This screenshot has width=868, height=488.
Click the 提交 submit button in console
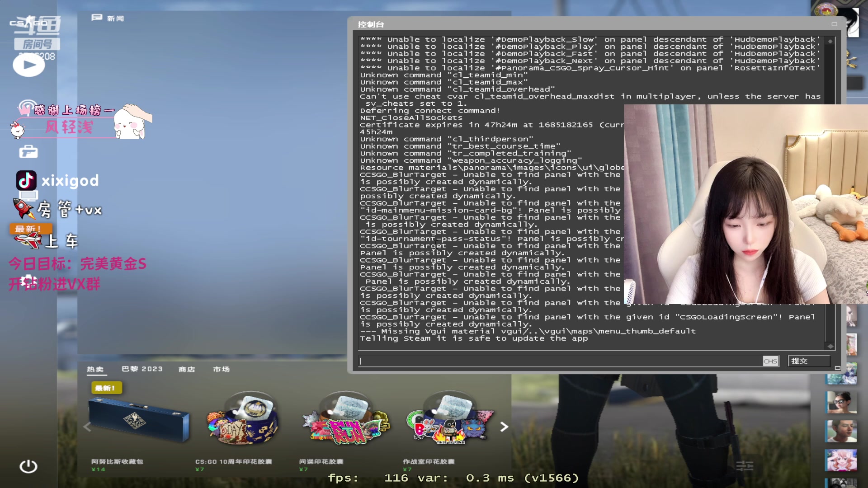coord(809,361)
